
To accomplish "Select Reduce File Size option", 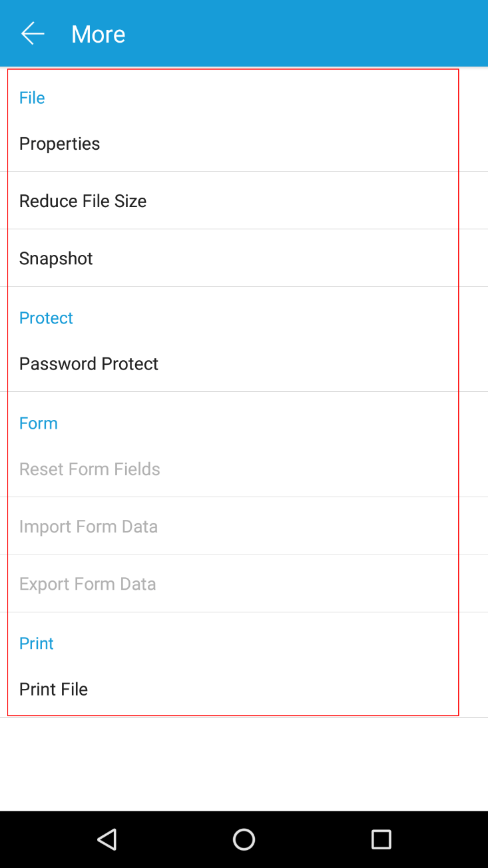I will [x=83, y=201].
